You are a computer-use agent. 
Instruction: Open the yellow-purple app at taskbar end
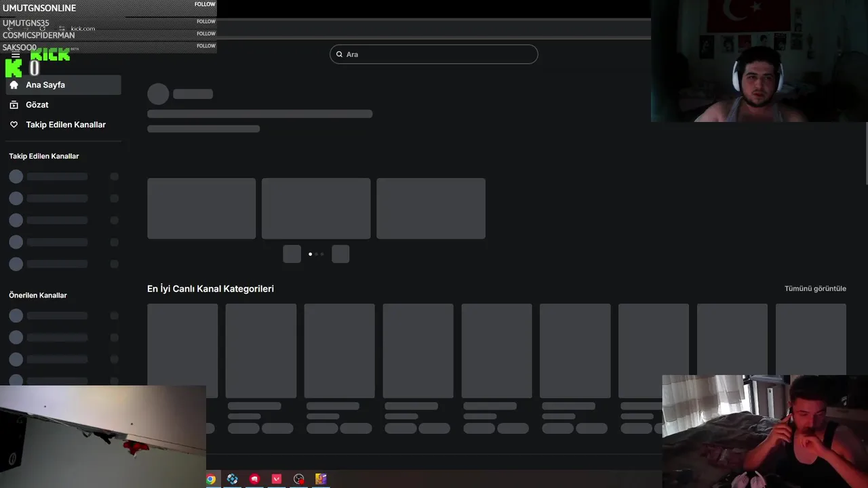coord(321,479)
